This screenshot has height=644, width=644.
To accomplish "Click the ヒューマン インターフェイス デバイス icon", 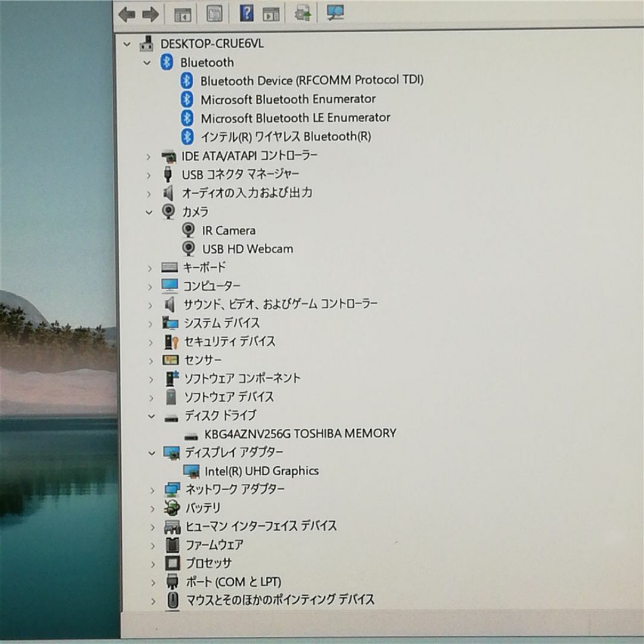I will point(172,527).
